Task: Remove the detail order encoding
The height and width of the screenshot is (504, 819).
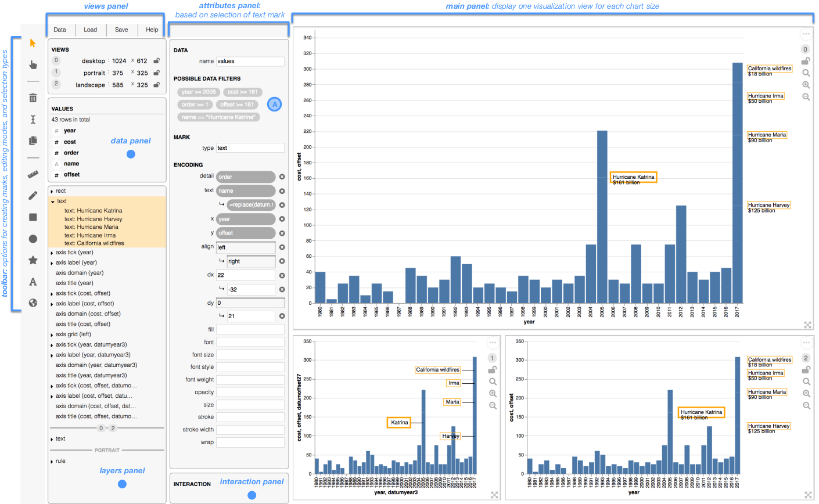Action: 282,177
